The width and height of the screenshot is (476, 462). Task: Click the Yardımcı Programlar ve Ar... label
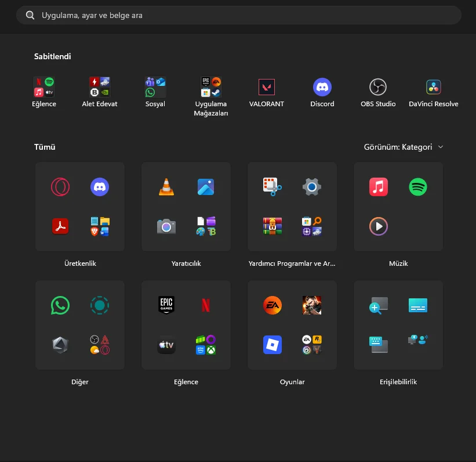point(292,264)
